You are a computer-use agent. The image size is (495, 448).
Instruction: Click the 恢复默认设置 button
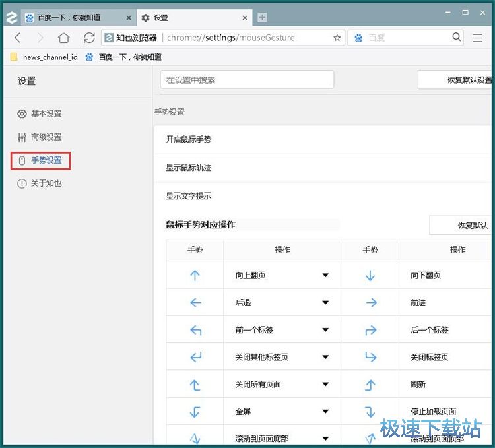(x=455, y=80)
